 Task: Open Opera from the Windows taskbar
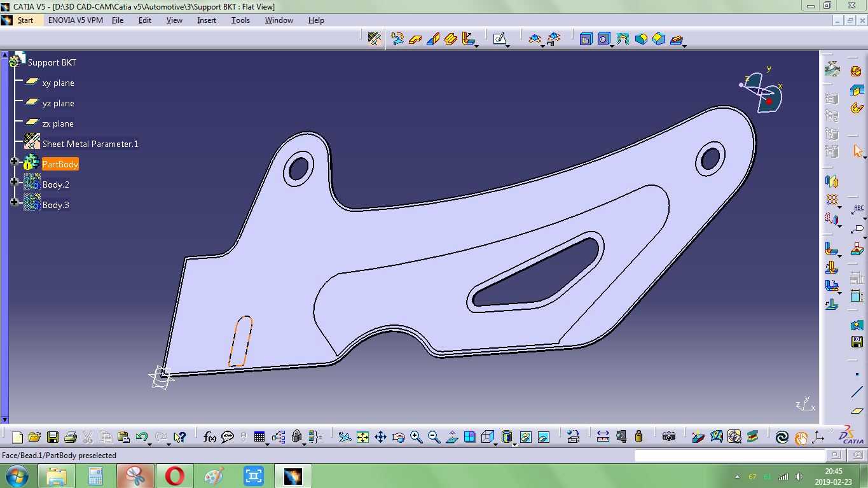pyautogui.click(x=175, y=476)
